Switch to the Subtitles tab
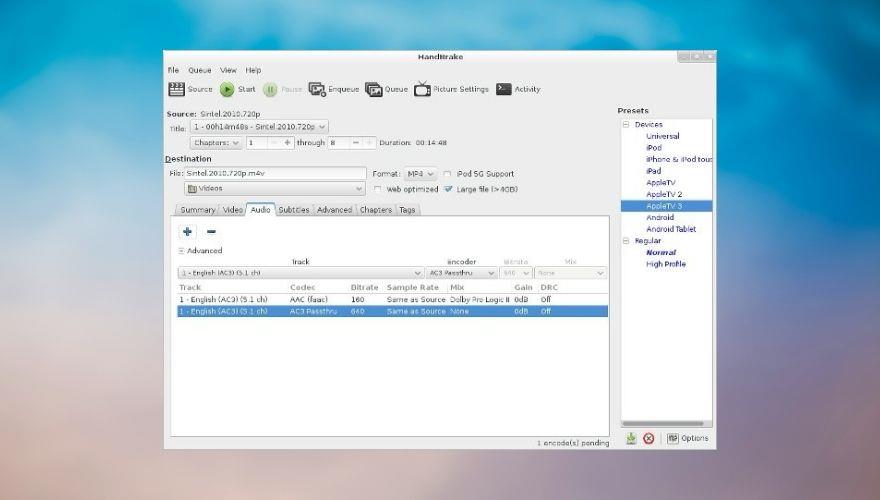The height and width of the screenshot is (500, 880). point(293,210)
